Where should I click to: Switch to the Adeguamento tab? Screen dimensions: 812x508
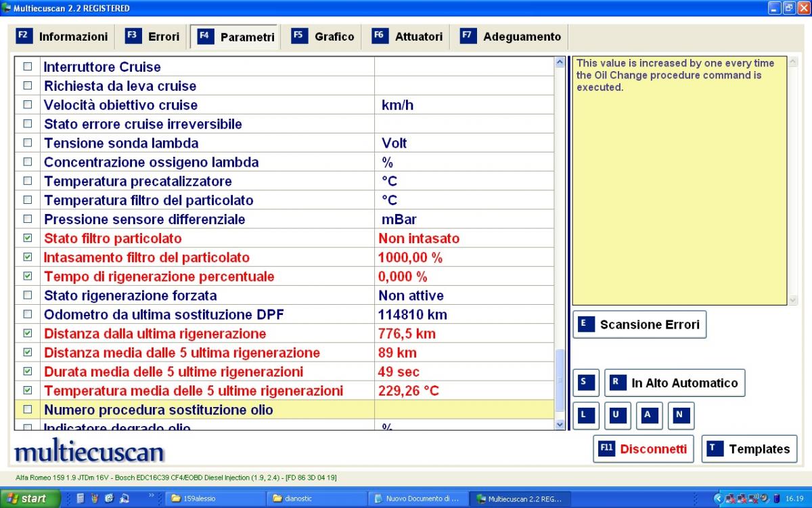click(x=512, y=37)
